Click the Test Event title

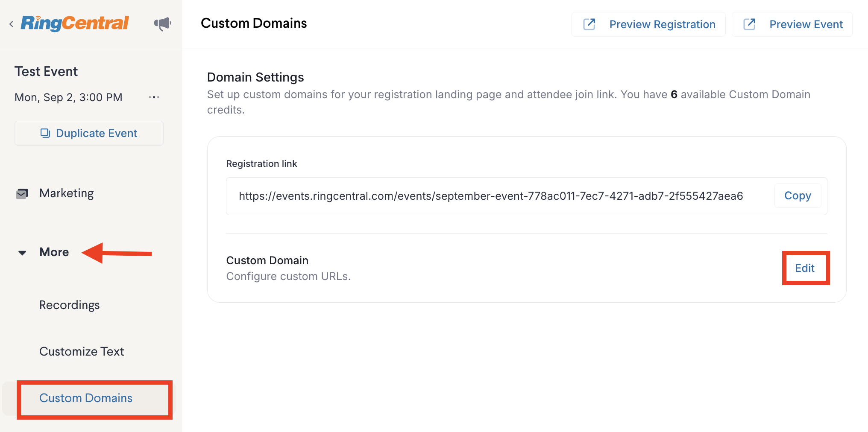click(x=46, y=71)
